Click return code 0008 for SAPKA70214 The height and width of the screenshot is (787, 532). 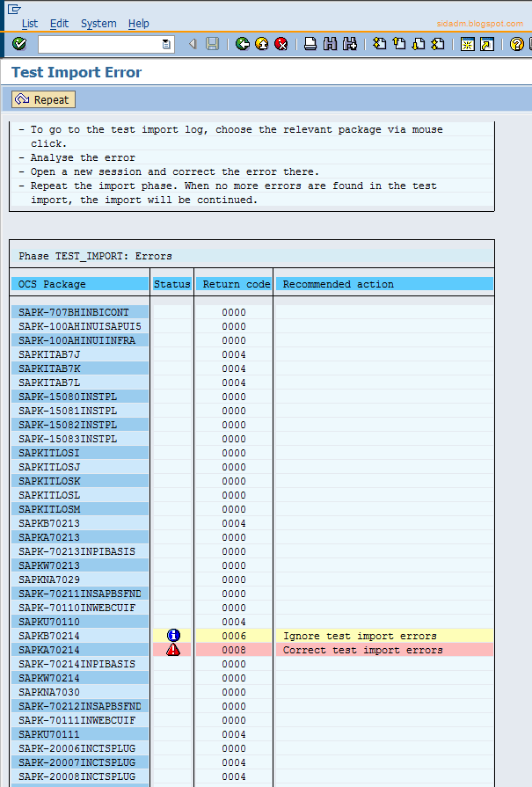click(234, 650)
